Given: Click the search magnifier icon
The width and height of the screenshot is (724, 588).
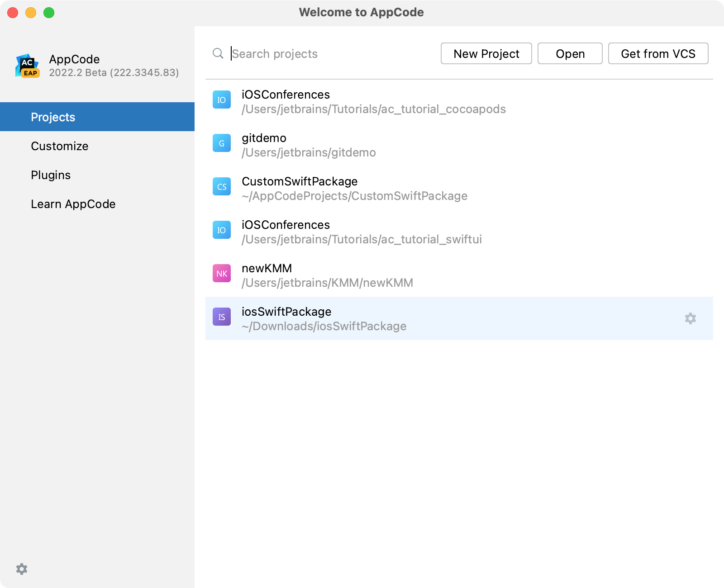Looking at the screenshot, I should [x=218, y=53].
